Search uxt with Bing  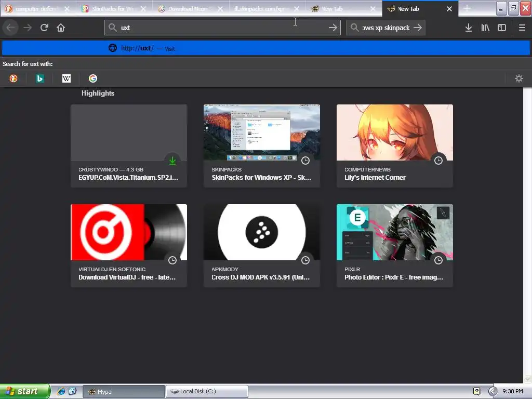pyautogui.click(x=40, y=79)
